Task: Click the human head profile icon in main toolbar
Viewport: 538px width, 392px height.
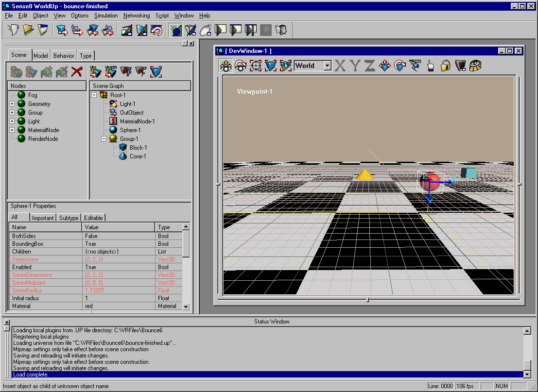Action: pyautogui.click(x=281, y=30)
